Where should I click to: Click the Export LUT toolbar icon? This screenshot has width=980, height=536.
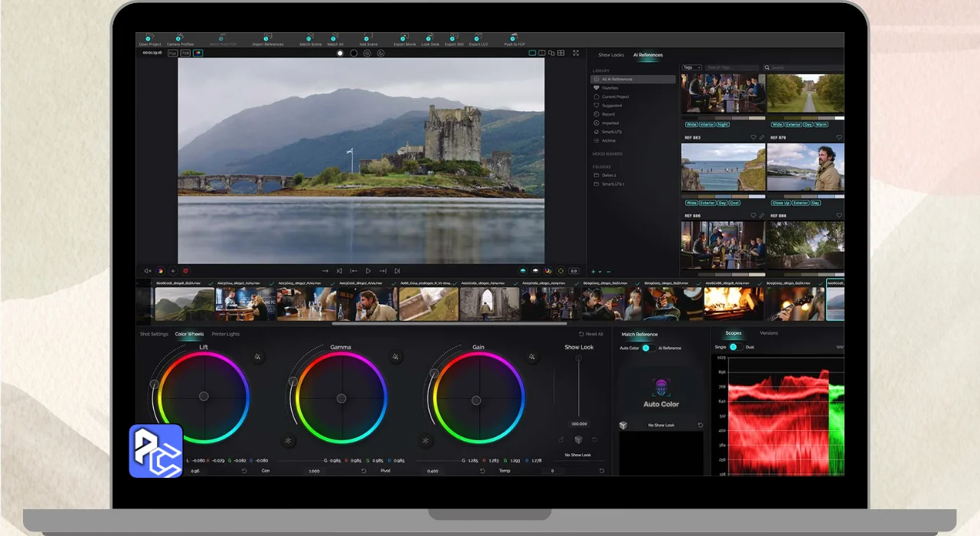478,38
